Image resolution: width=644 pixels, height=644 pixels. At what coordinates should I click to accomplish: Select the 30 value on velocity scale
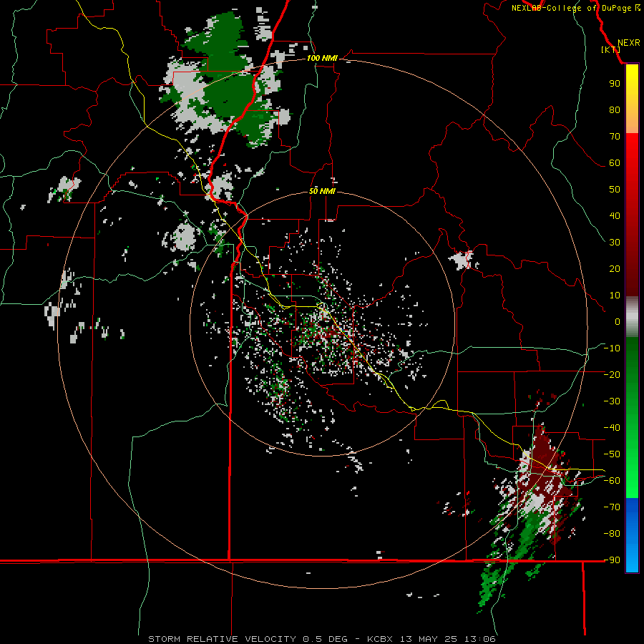tap(615, 243)
